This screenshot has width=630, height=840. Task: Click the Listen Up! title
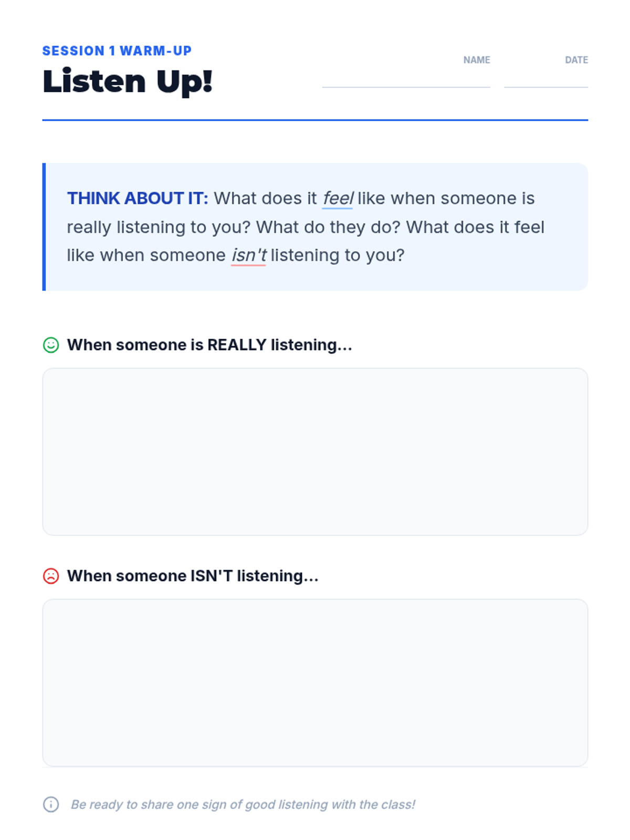tap(128, 82)
